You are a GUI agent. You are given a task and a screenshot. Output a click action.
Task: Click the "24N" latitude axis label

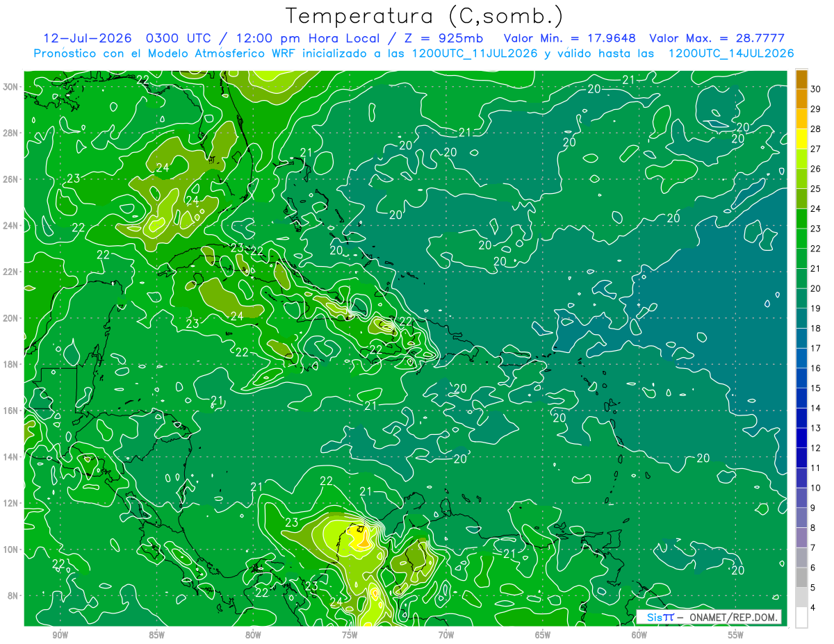(x=11, y=226)
